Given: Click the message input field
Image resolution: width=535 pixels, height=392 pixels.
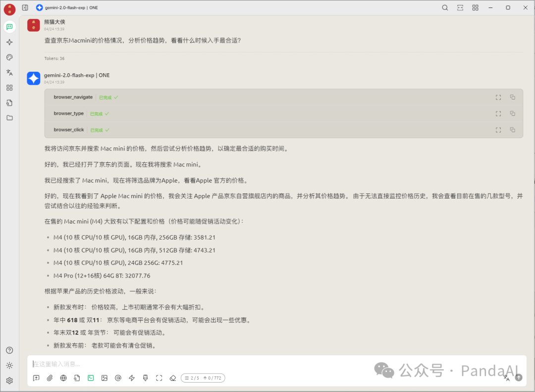Looking at the screenshot, I should click(276, 364).
